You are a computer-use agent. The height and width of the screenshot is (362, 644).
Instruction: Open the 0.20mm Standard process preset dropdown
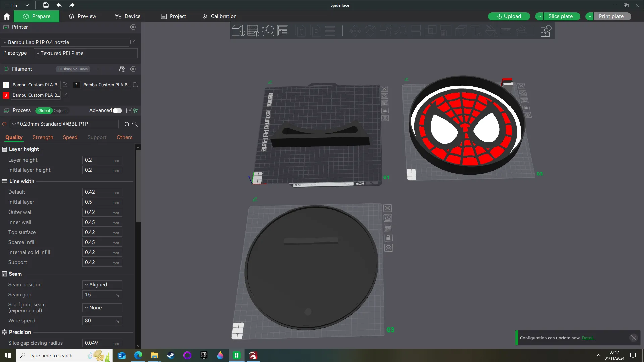(x=64, y=124)
